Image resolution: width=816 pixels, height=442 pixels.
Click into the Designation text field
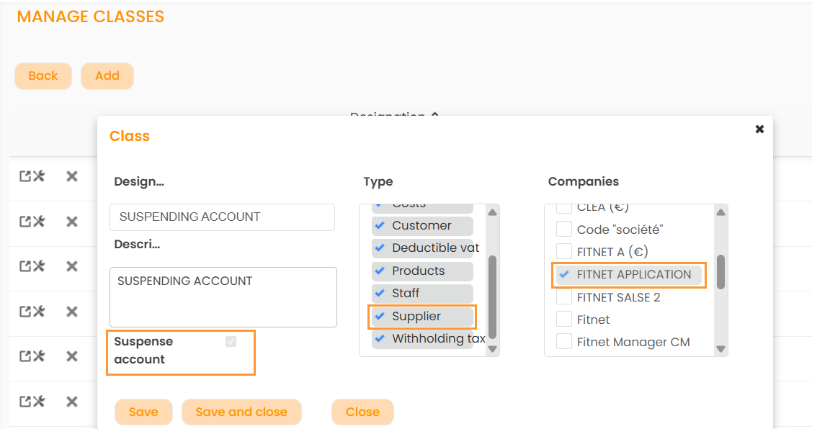click(222, 217)
